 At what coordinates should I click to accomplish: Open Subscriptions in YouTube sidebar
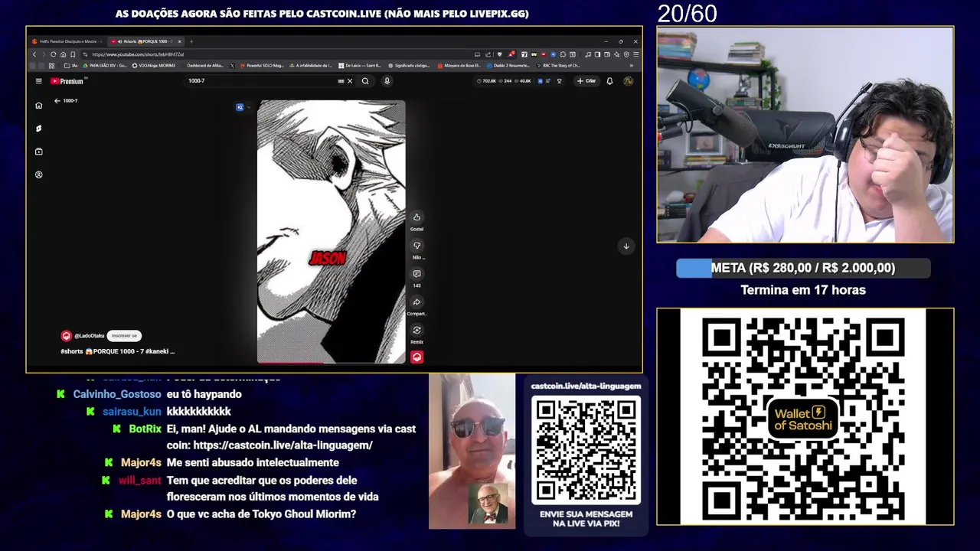coord(38,152)
